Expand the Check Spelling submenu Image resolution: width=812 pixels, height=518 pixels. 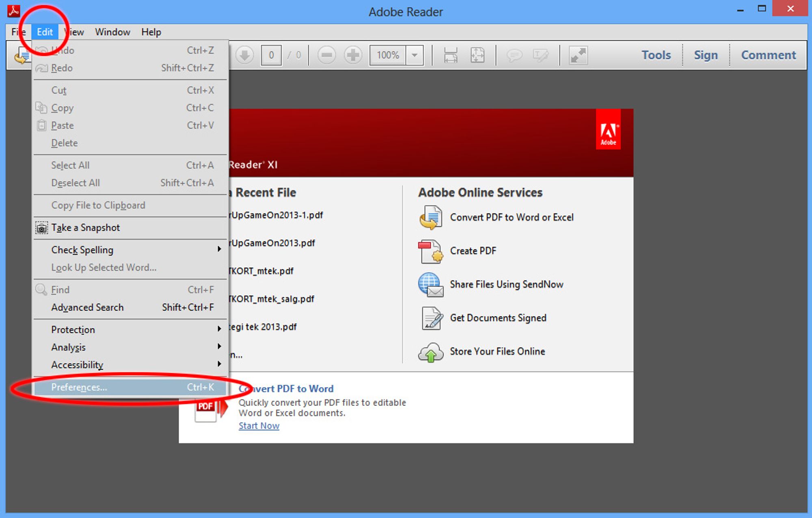tap(130, 250)
